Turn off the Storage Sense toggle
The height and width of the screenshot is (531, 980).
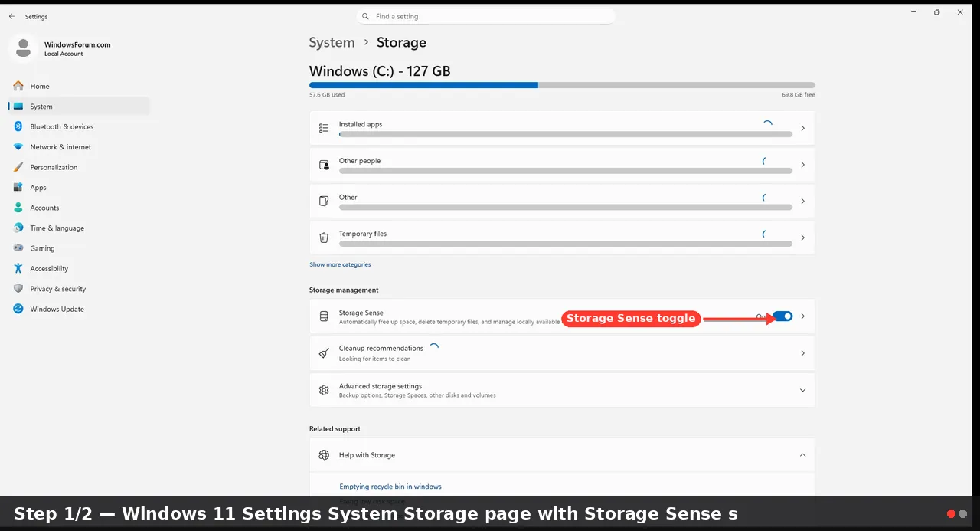782,316
